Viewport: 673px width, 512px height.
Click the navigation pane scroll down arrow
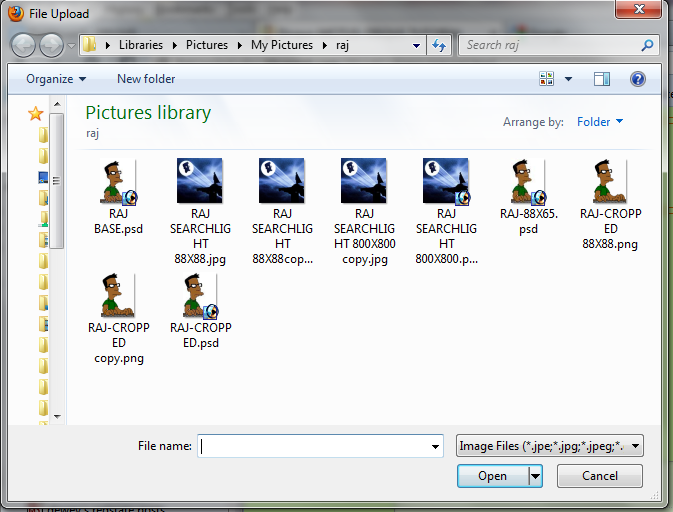57,416
